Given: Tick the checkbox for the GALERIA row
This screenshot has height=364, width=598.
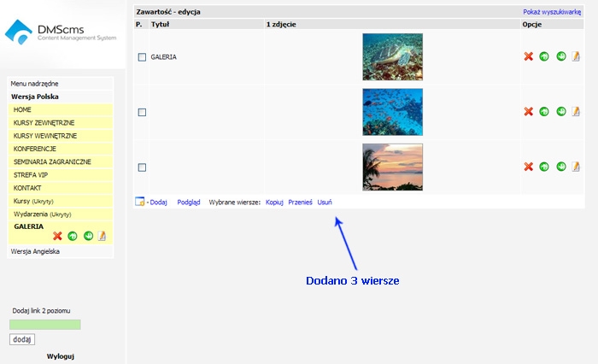Looking at the screenshot, I should pos(142,57).
